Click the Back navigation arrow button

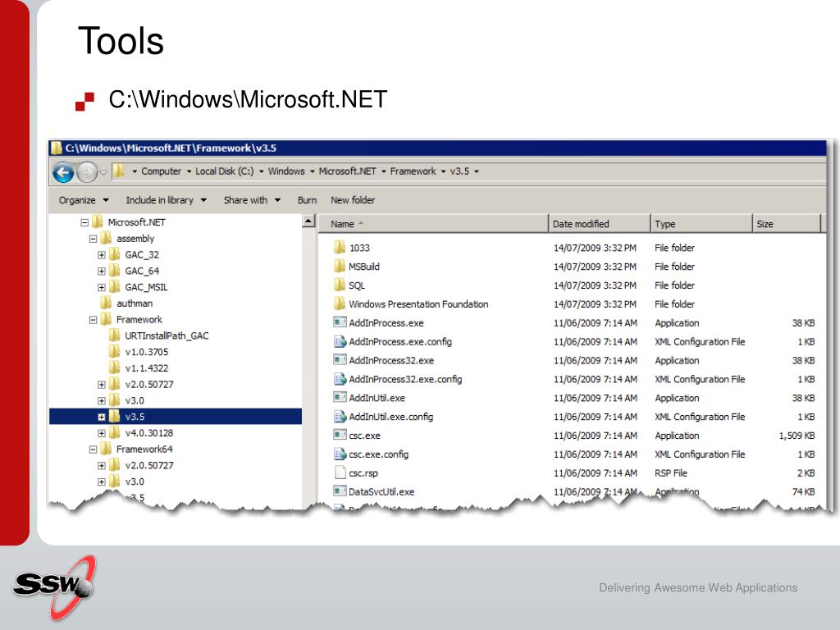[63, 172]
